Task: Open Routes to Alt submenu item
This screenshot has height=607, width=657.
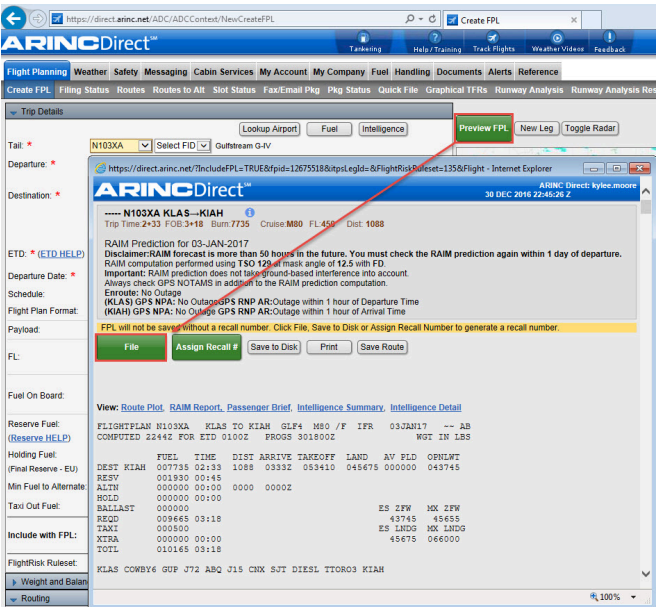Action: (178, 90)
